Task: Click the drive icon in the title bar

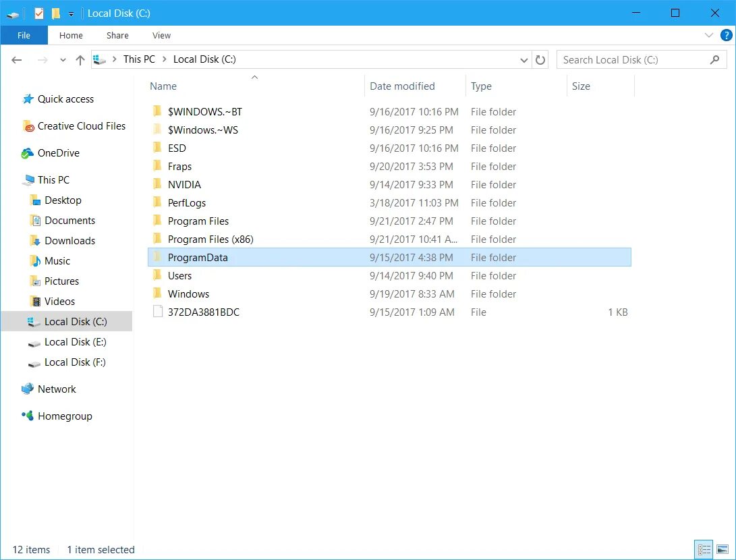Action: [x=13, y=15]
